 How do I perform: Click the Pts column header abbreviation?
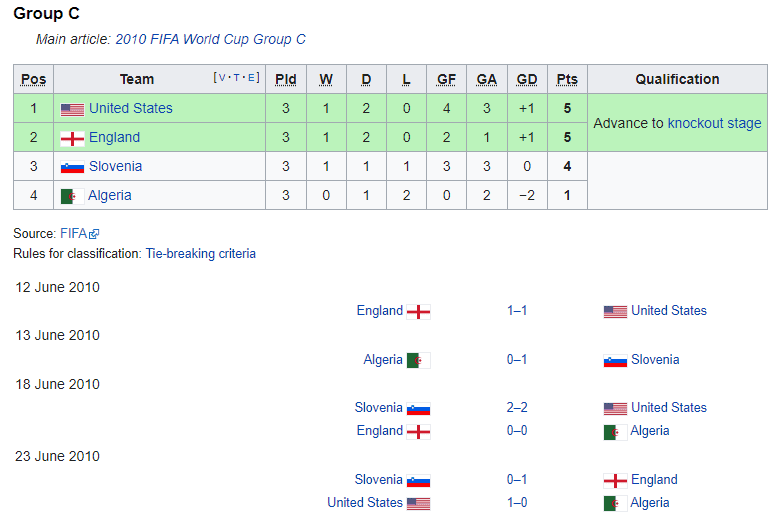pyautogui.click(x=567, y=80)
